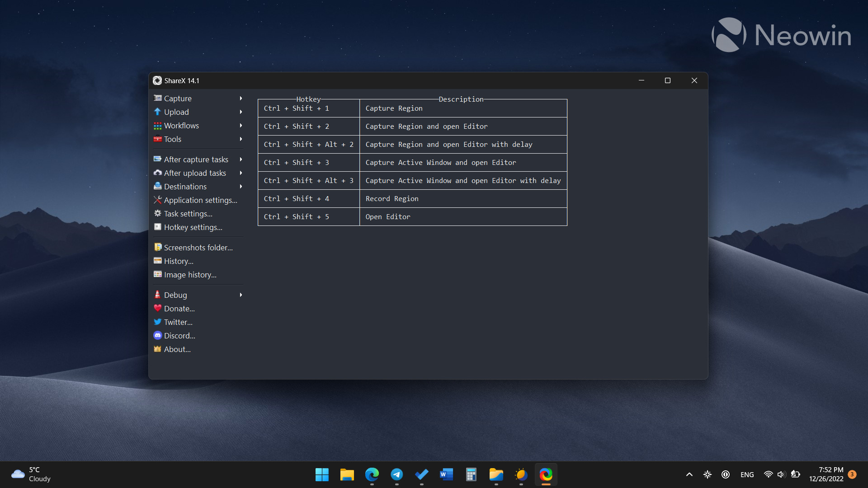Screen dimensions: 868x488
Task: Open the Tools menu
Action: [198, 139]
